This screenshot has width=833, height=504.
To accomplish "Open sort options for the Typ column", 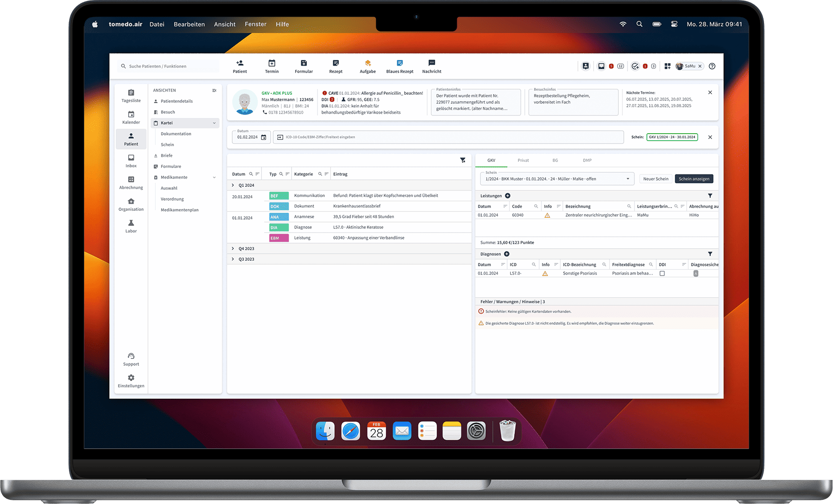I will coord(287,174).
